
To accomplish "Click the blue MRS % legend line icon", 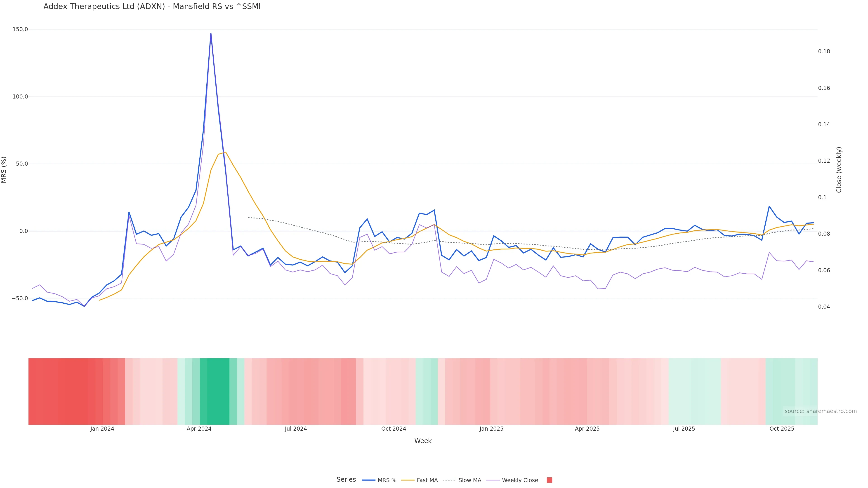I will 368,480.
